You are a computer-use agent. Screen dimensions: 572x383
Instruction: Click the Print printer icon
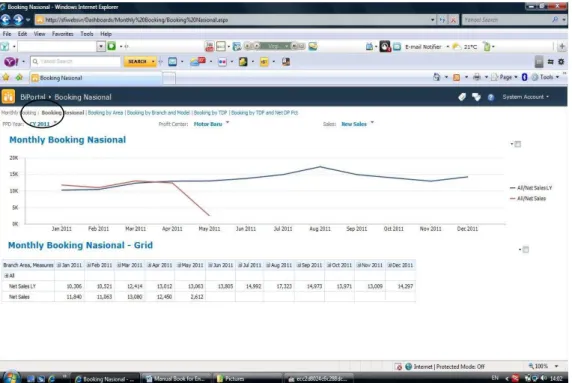[476, 77]
